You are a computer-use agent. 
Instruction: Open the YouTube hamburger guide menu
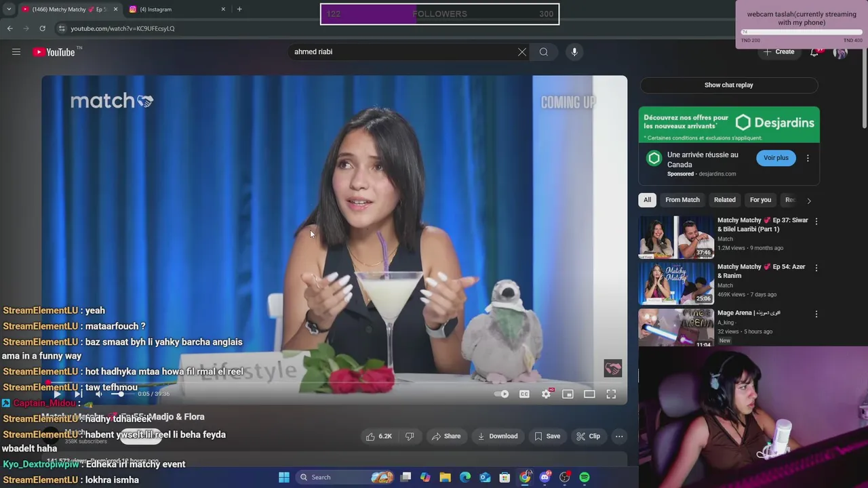coord(16,52)
